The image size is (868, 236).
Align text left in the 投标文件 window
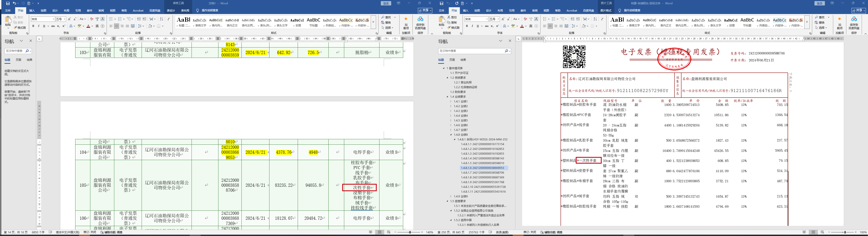pyautogui.click(x=545, y=26)
